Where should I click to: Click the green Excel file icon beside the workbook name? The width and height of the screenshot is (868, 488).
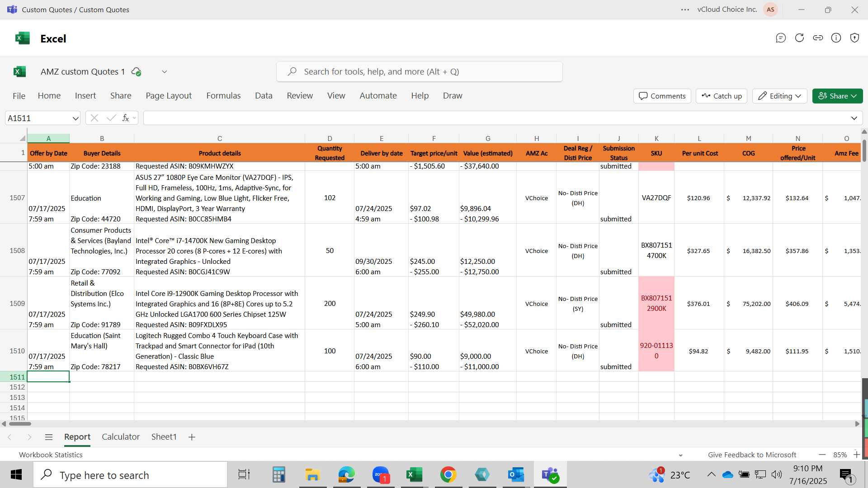[x=20, y=71]
